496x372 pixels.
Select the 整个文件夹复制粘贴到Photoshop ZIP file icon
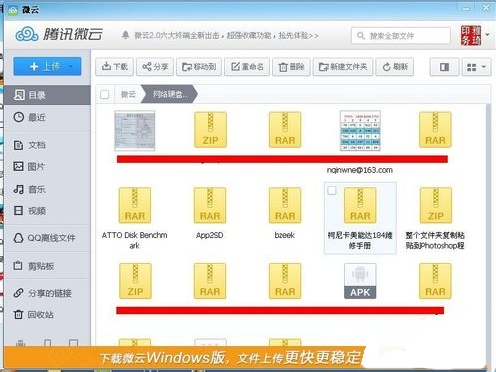point(436,205)
